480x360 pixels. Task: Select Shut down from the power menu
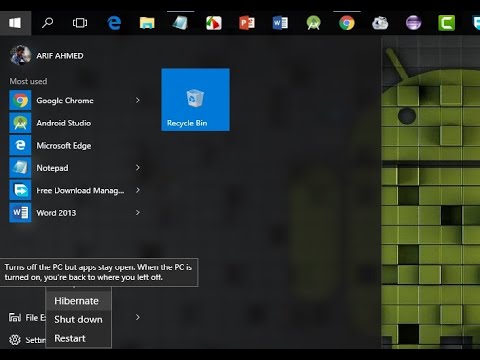(78, 320)
